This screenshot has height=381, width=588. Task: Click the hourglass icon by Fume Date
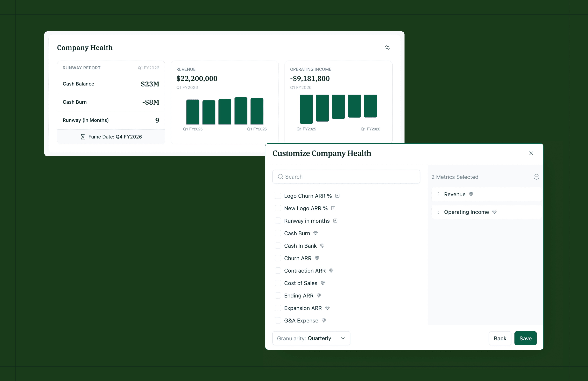click(83, 137)
